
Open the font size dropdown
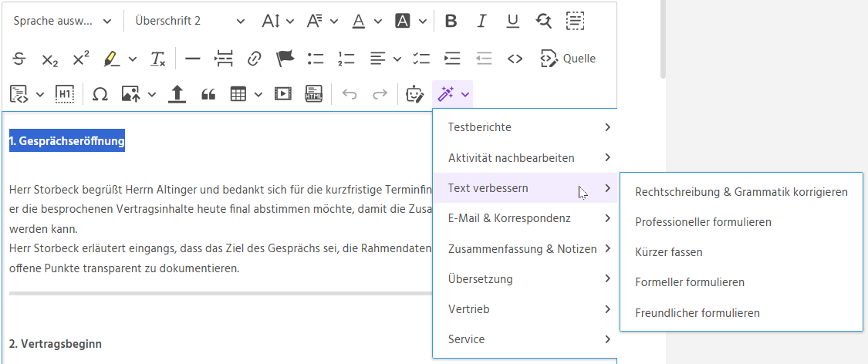point(278,21)
